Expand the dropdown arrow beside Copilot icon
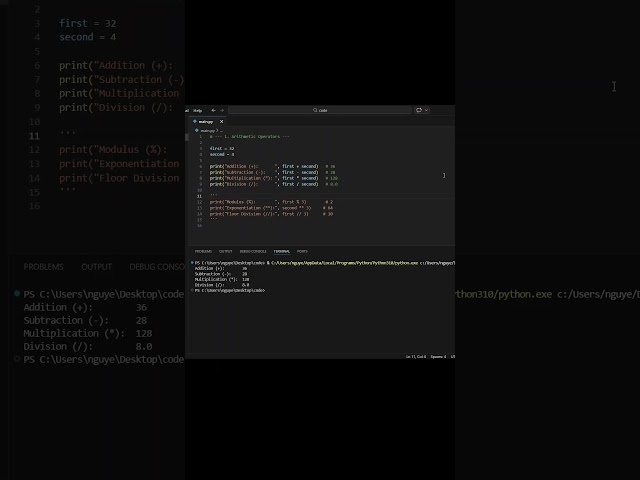The height and width of the screenshot is (480, 640). [426, 110]
